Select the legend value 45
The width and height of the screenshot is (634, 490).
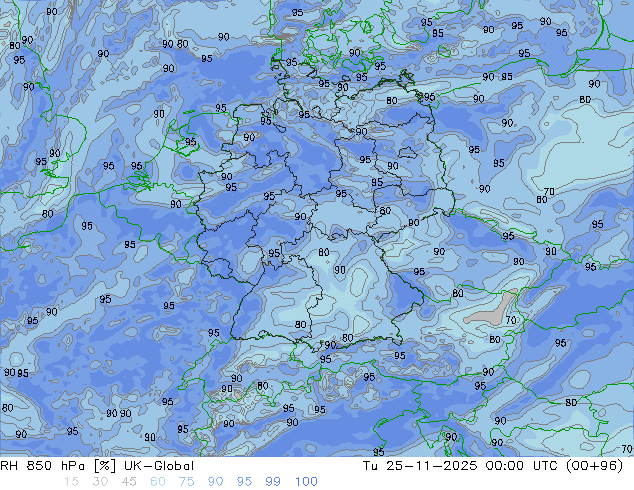point(129,482)
